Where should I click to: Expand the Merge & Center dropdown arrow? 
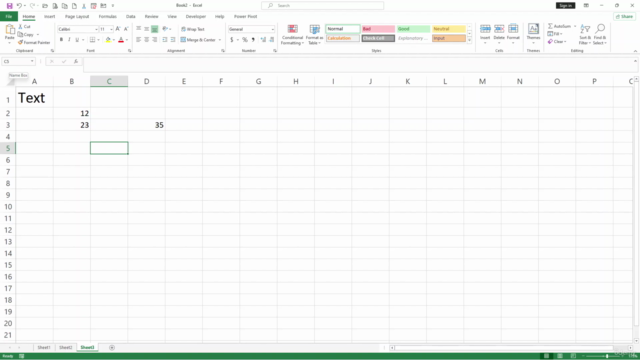point(220,40)
